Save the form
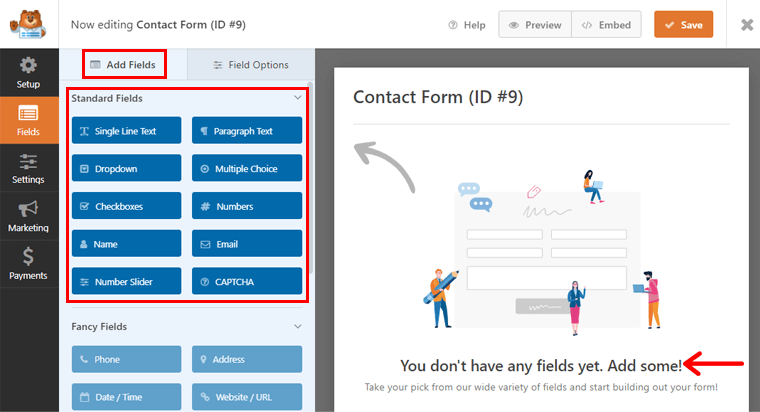 point(683,25)
